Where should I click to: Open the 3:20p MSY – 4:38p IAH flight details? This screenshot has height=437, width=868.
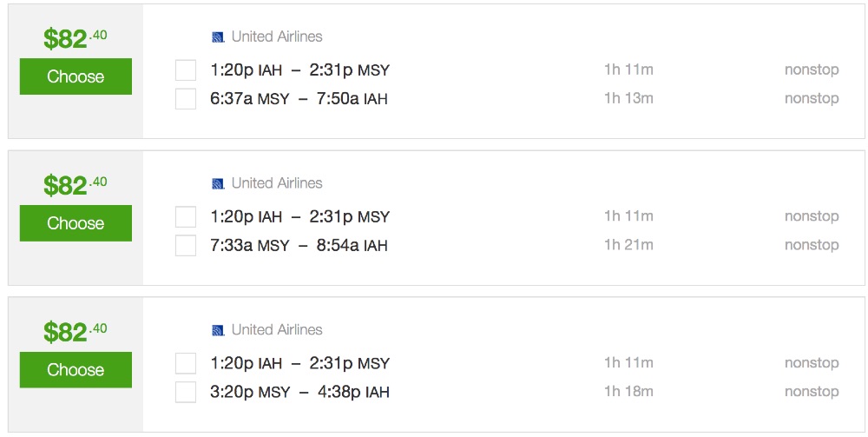click(299, 393)
